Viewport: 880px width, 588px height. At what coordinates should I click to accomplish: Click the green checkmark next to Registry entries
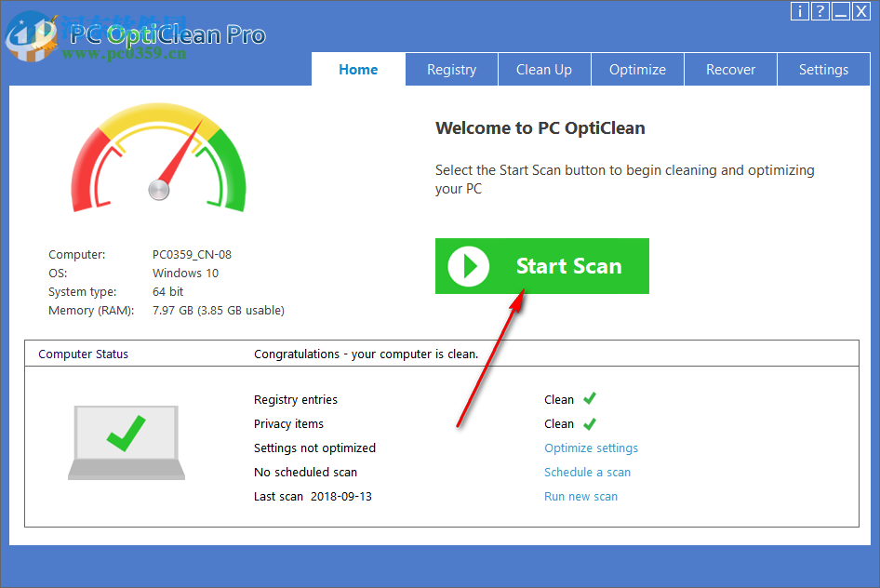point(589,398)
